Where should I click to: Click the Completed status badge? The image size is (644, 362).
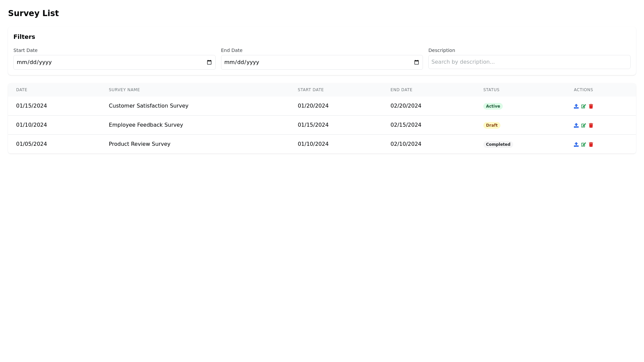(498, 144)
